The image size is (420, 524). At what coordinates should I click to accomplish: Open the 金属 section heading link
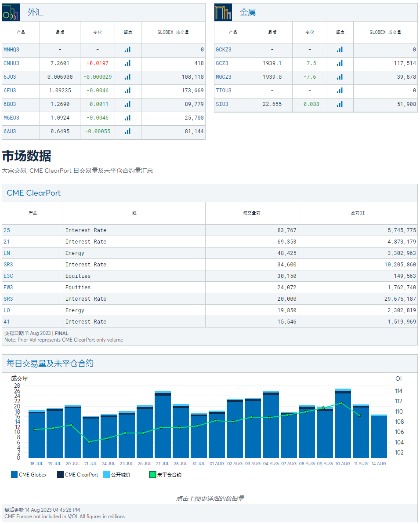click(248, 12)
